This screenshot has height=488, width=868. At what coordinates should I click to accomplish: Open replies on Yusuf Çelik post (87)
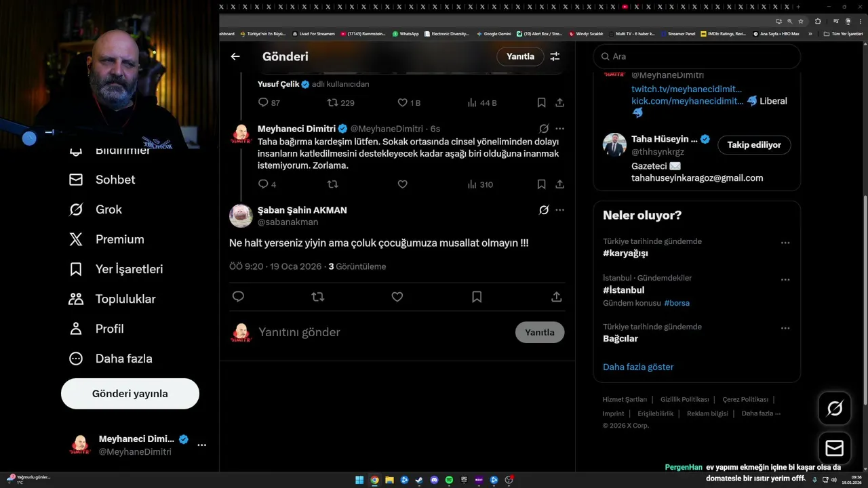pyautogui.click(x=269, y=102)
